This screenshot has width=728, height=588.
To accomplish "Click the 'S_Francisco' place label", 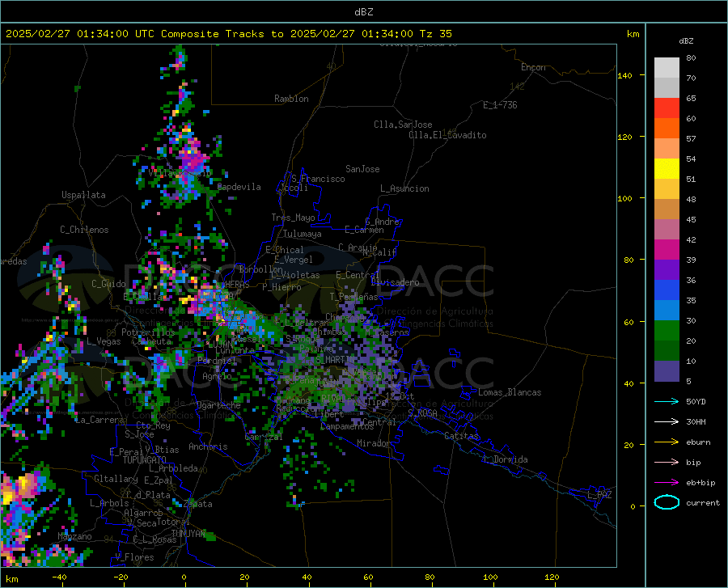I will (x=318, y=179).
